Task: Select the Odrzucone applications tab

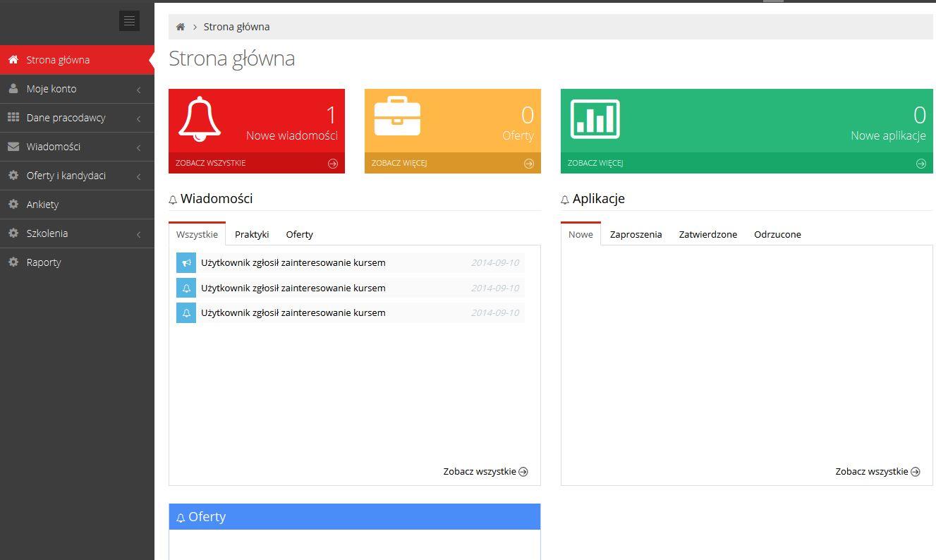Action: (777, 234)
